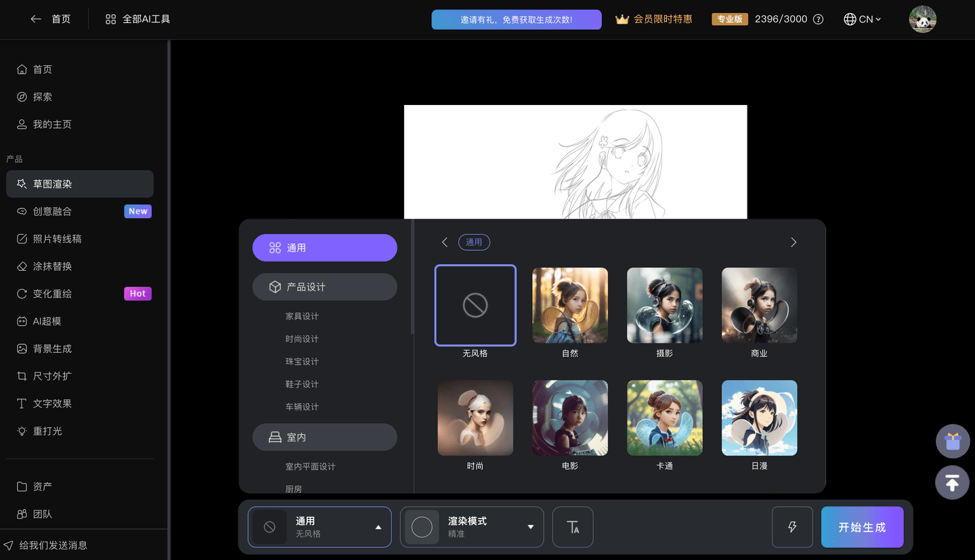Open the user avatar profile menu
Image resolution: width=975 pixels, height=560 pixels.
pyautogui.click(x=922, y=20)
